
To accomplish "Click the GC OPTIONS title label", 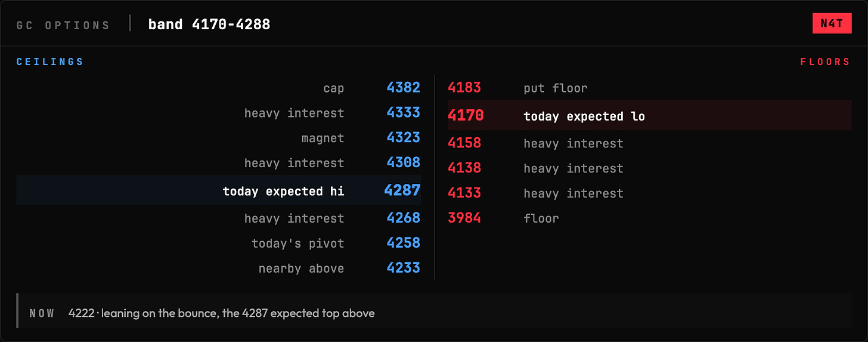I will pyautogui.click(x=63, y=26).
